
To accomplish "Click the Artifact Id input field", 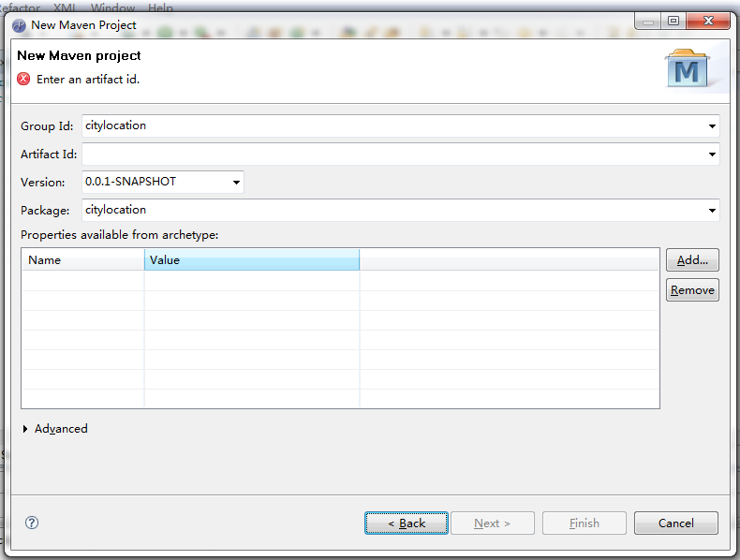I will (400, 155).
